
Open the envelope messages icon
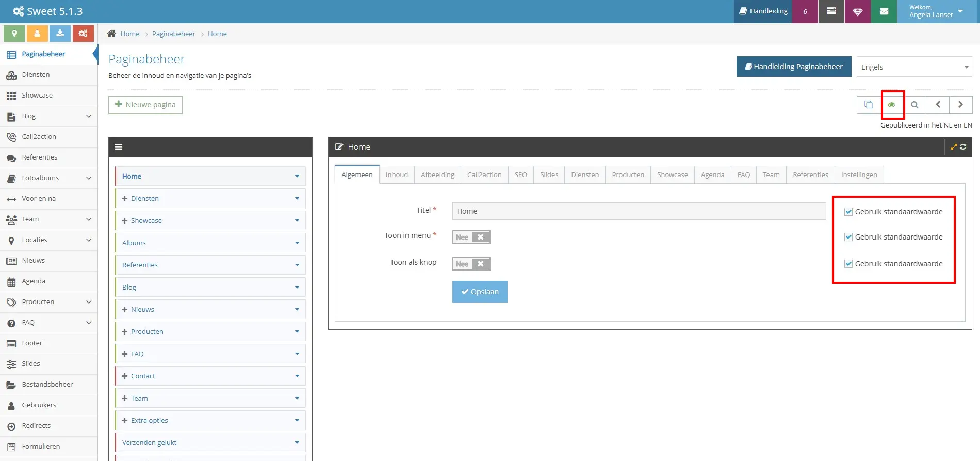tap(884, 11)
